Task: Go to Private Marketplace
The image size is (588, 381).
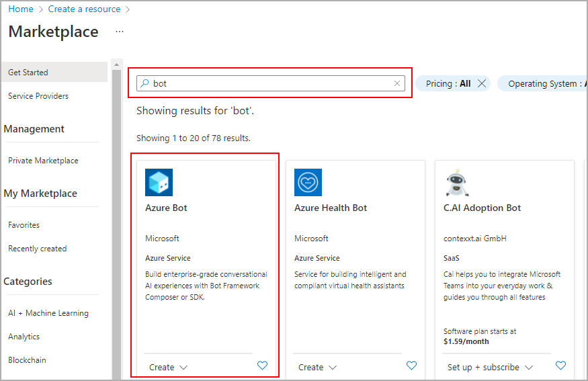Action: 43,161
